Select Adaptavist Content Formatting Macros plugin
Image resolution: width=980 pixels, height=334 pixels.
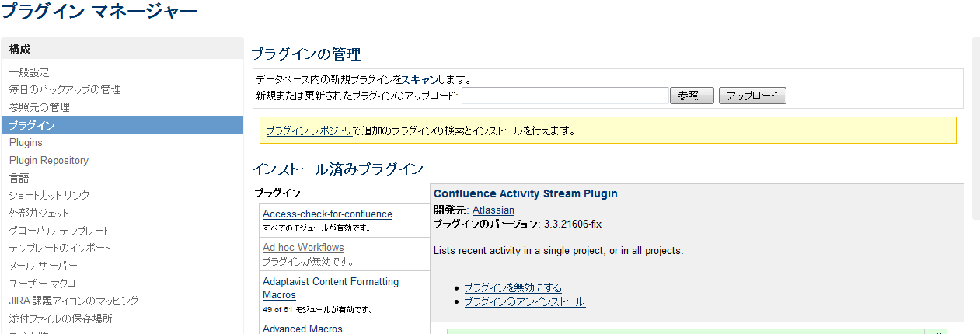point(330,288)
